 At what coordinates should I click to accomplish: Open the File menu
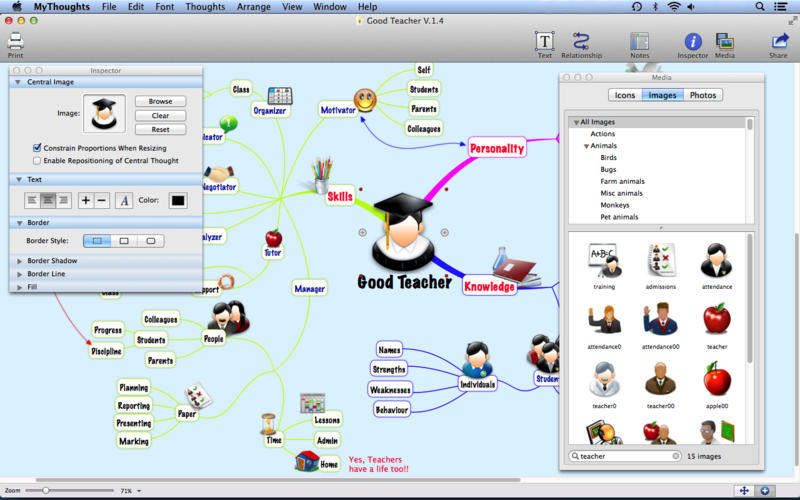point(109,7)
